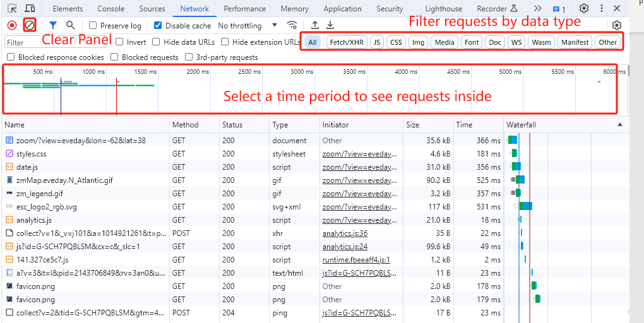Check the Blocked requests checkbox
This screenshot has height=323, width=644.
114,57
